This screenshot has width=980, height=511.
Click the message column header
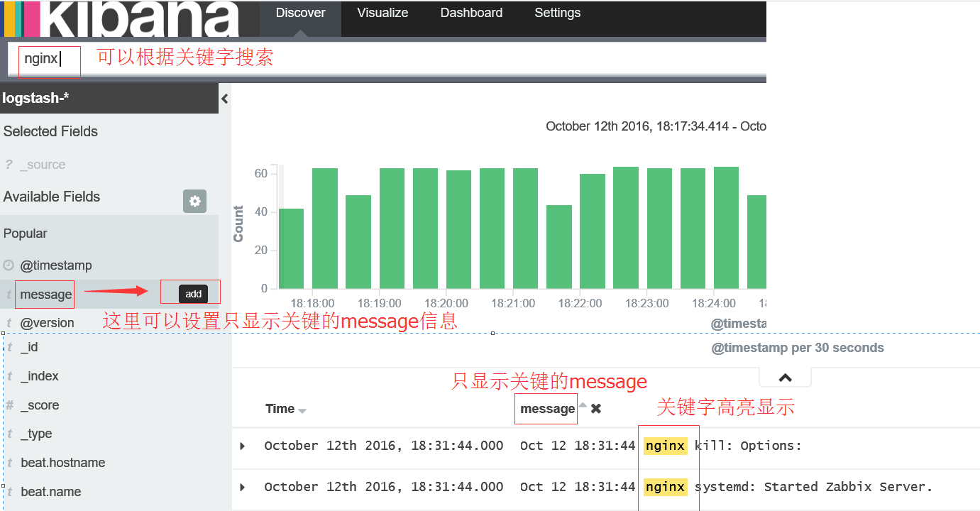pyautogui.click(x=547, y=409)
